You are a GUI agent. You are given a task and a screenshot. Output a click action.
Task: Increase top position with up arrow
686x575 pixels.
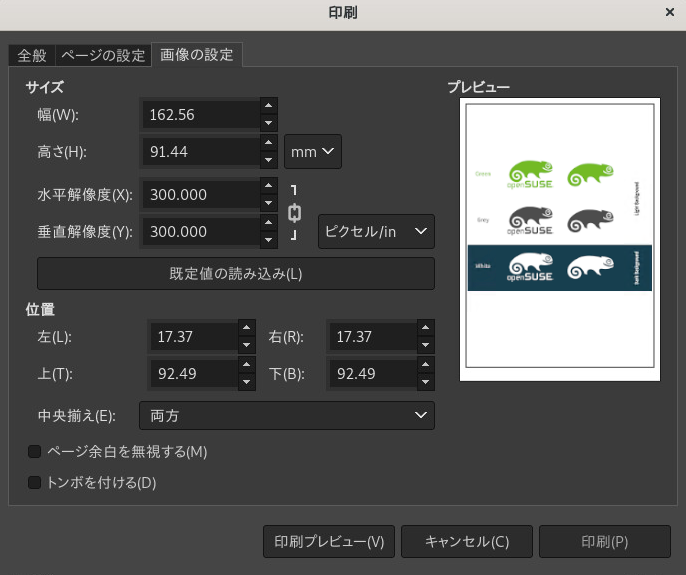point(247,365)
